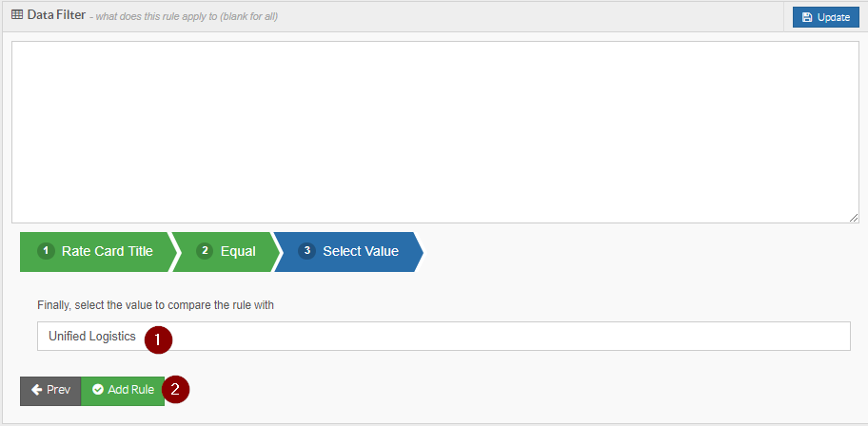868x426 pixels.
Task: Click the Data Filter table icon
Action: pyautogui.click(x=16, y=15)
